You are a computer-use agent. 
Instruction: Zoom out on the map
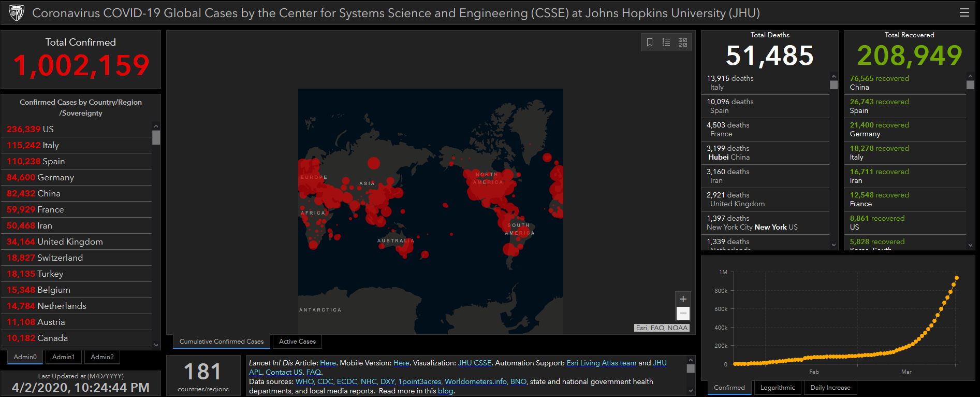pos(683,313)
